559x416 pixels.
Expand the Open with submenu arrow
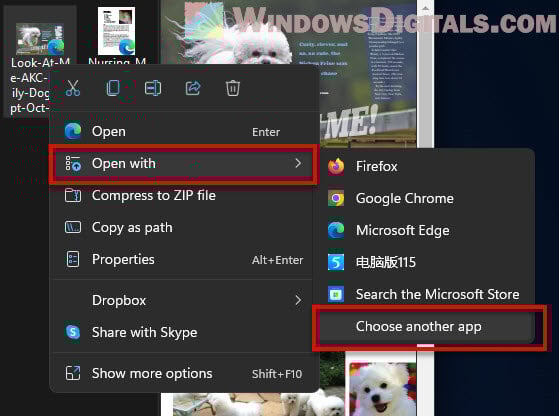click(x=298, y=164)
